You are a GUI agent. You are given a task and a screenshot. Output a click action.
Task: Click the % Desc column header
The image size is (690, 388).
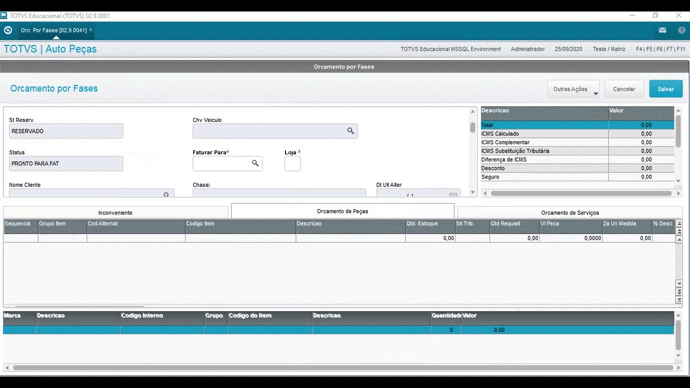(664, 226)
